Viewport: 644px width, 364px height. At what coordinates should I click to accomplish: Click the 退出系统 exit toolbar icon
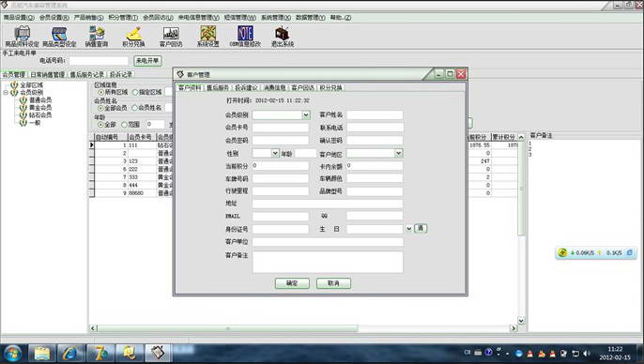pyautogui.click(x=283, y=36)
